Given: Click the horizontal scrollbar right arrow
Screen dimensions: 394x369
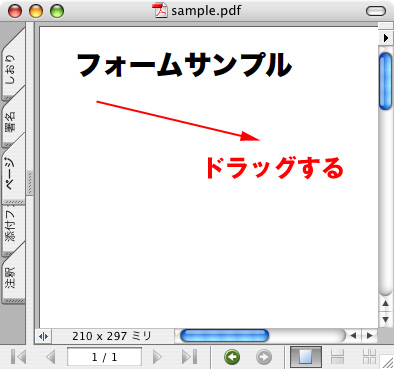Looking at the screenshot, I should 370,336.
